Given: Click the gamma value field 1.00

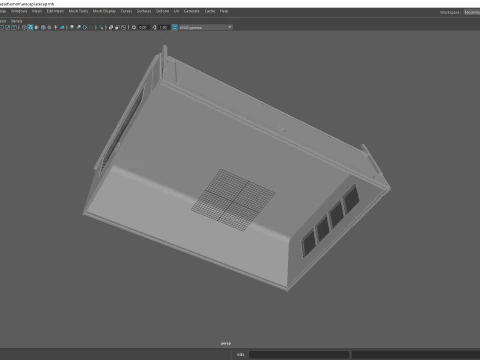Looking at the screenshot, I should tap(164, 27).
